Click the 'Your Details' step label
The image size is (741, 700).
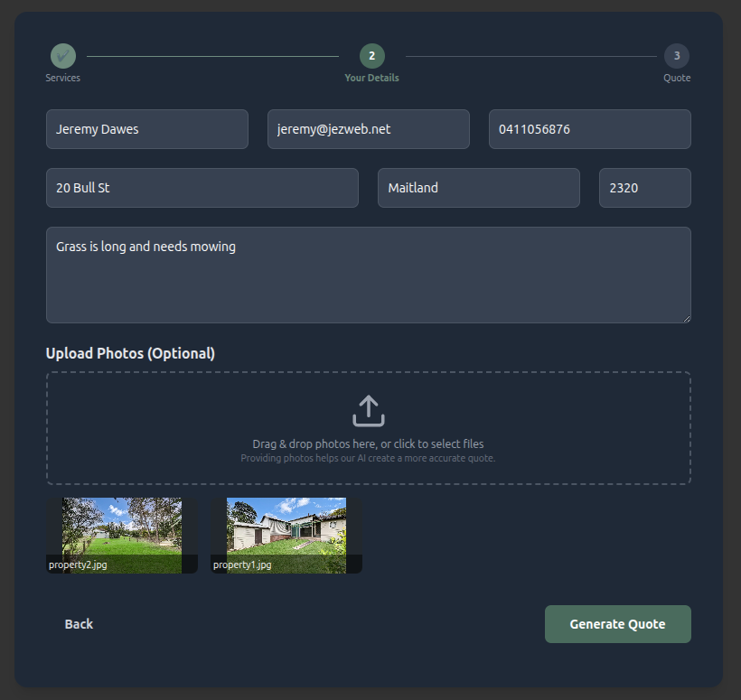point(371,78)
